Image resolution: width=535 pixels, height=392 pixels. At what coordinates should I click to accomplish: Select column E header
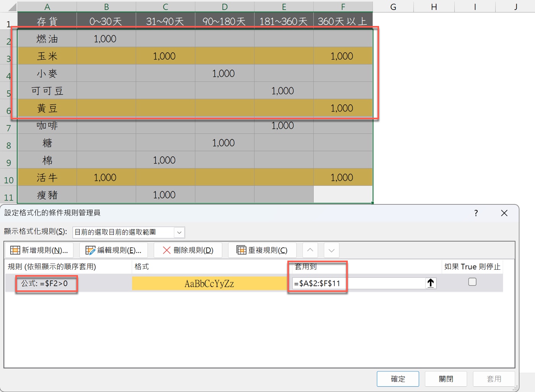pyautogui.click(x=284, y=6)
